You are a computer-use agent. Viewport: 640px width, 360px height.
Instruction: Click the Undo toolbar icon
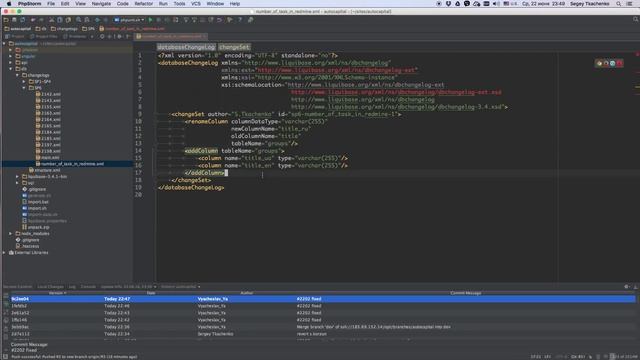tap(33, 20)
